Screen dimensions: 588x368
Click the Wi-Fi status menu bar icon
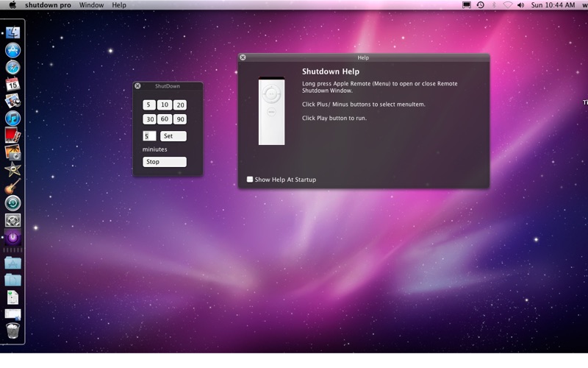click(x=507, y=5)
